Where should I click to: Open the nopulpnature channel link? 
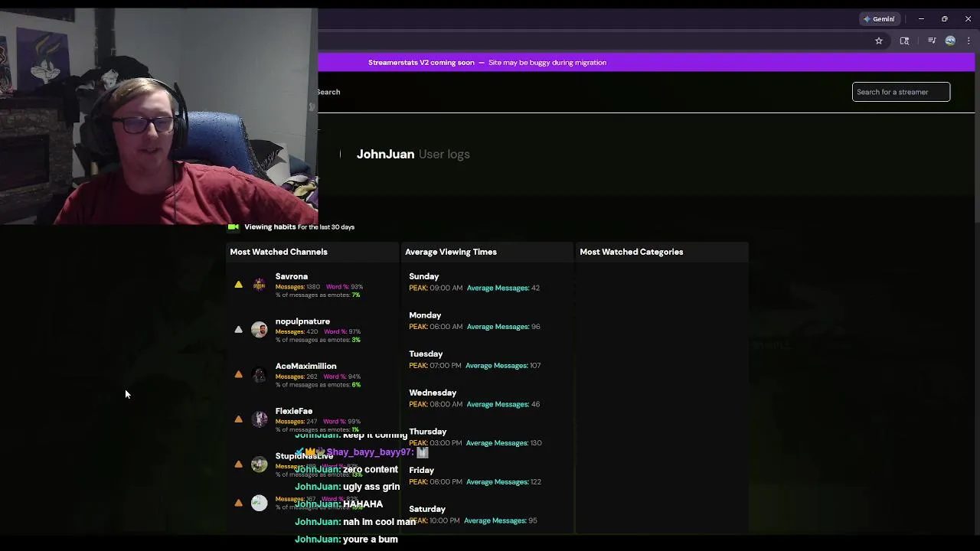[302, 321]
